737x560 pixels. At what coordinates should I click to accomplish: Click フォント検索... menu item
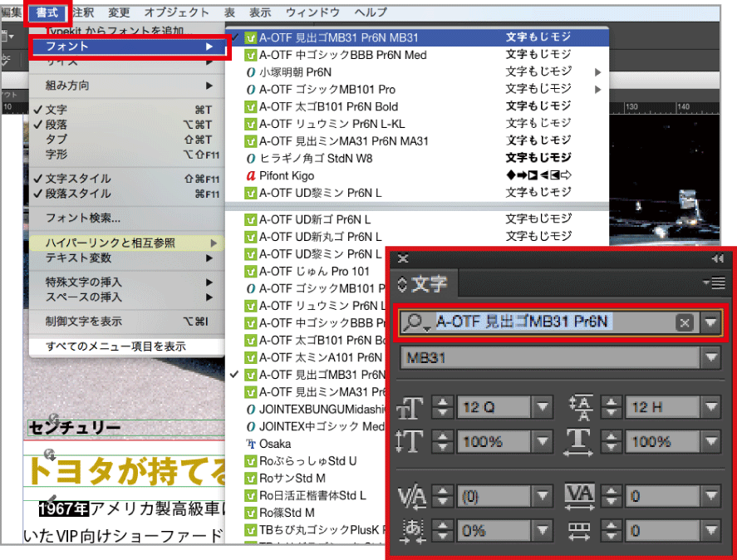pos(127,219)
